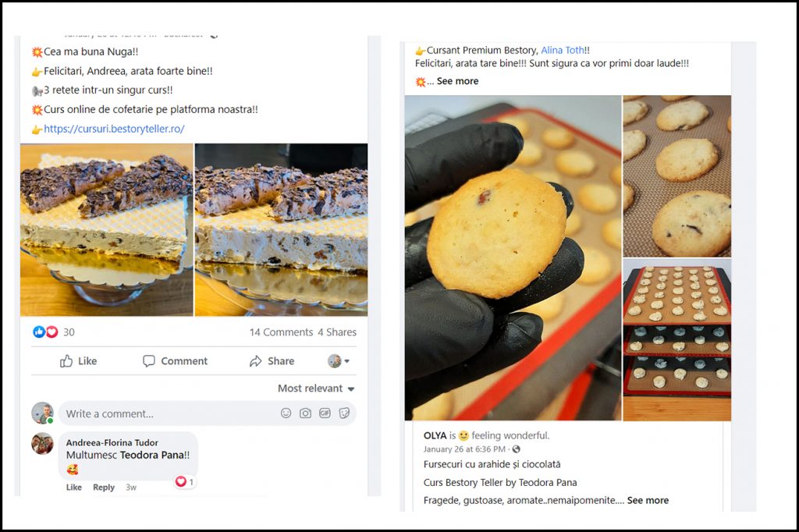Image resolution: width=799 pixels, height=532 pixels.
Task: Insert a GIF with the GIF icon
Action: (325, 413)
